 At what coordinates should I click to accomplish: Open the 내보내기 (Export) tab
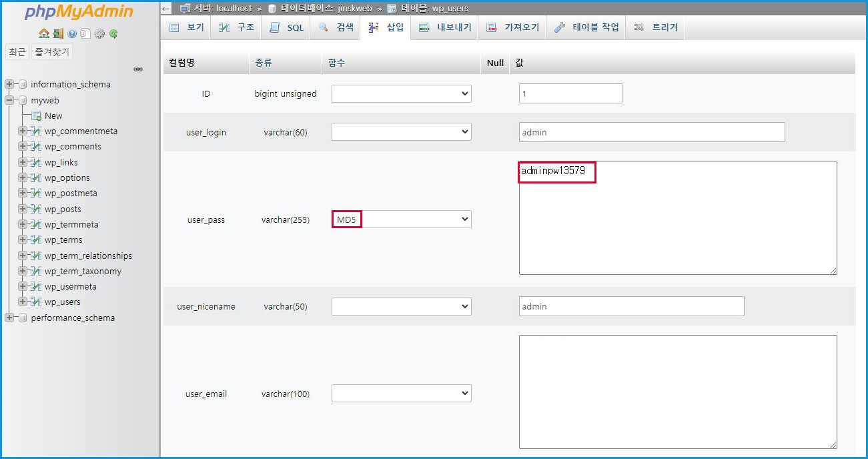tap(445, 28)
